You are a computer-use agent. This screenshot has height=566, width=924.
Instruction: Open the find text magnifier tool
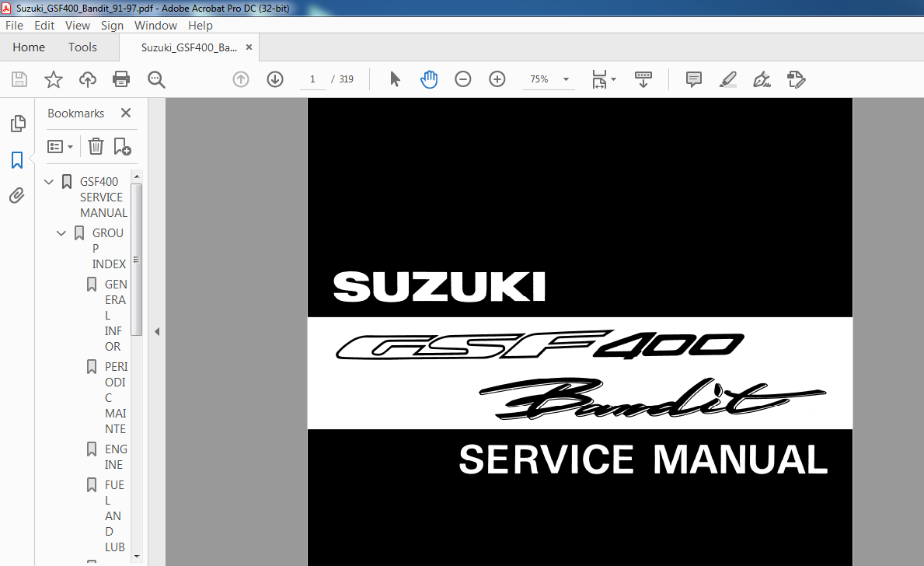156,79
